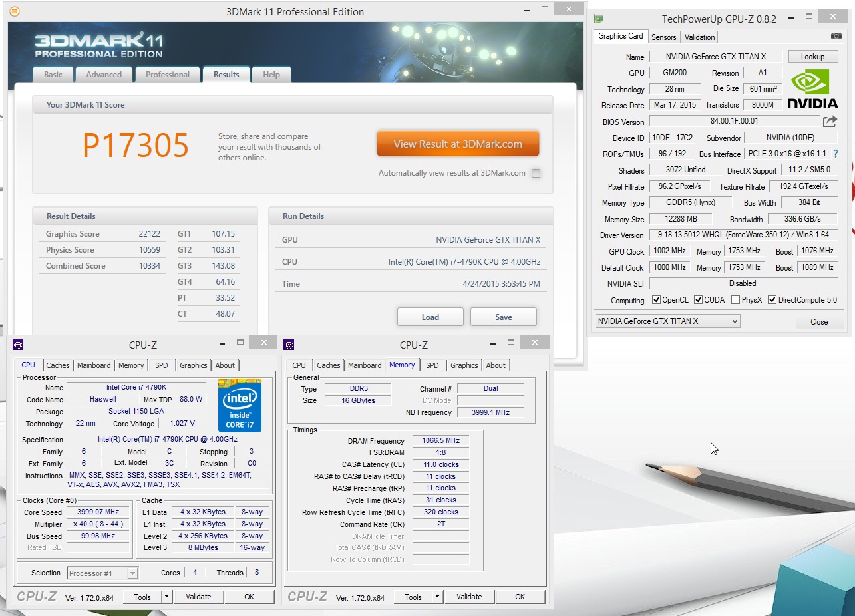Toggle the OpenCL checkbox in GPU-Z

(x=656, y=300)
